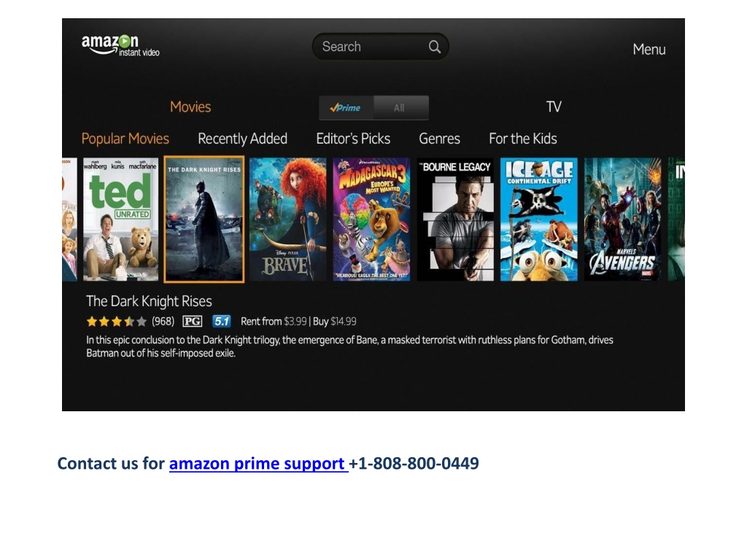
Task: Select the TV section
Action: click(554, 106)
